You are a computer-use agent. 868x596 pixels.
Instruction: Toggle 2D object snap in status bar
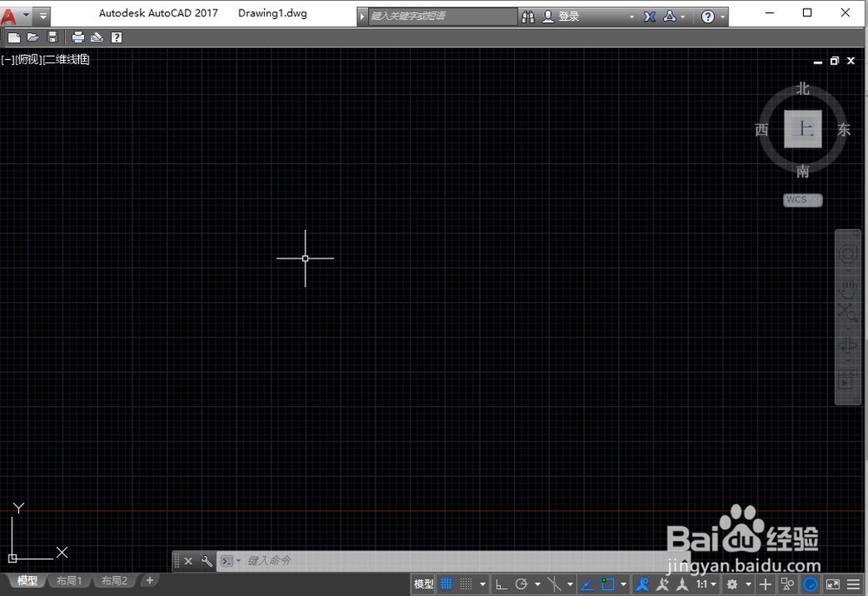point(608,584)
